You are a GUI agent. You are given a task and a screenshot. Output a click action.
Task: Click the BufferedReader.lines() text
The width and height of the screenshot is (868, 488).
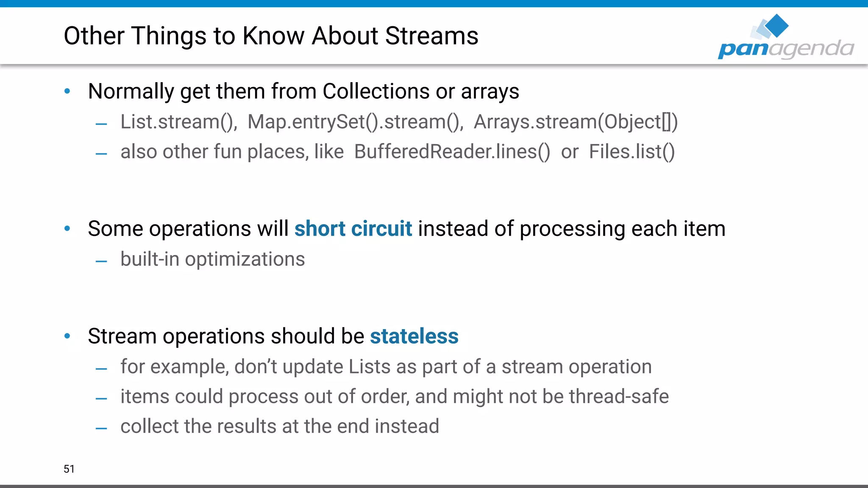click(452, 152)
